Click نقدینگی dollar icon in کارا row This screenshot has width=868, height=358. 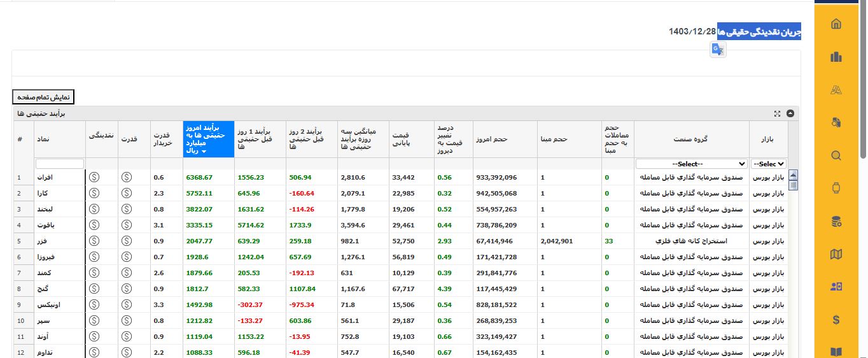(94, 193)
